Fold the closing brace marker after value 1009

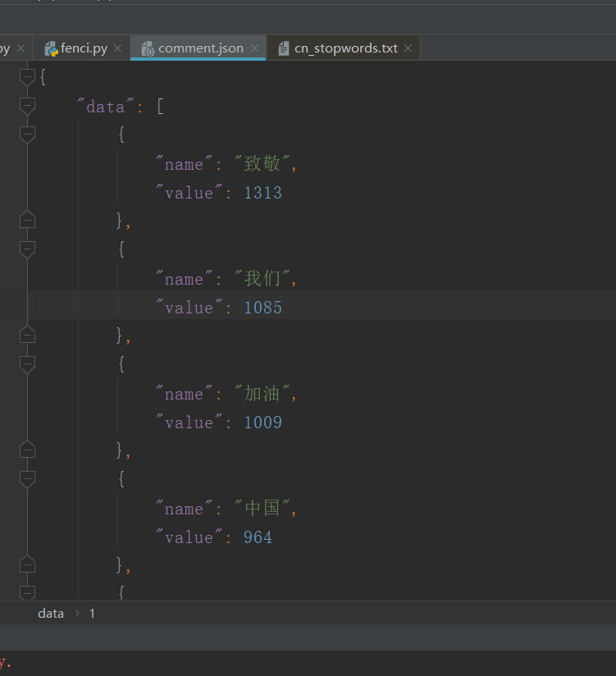27,450
